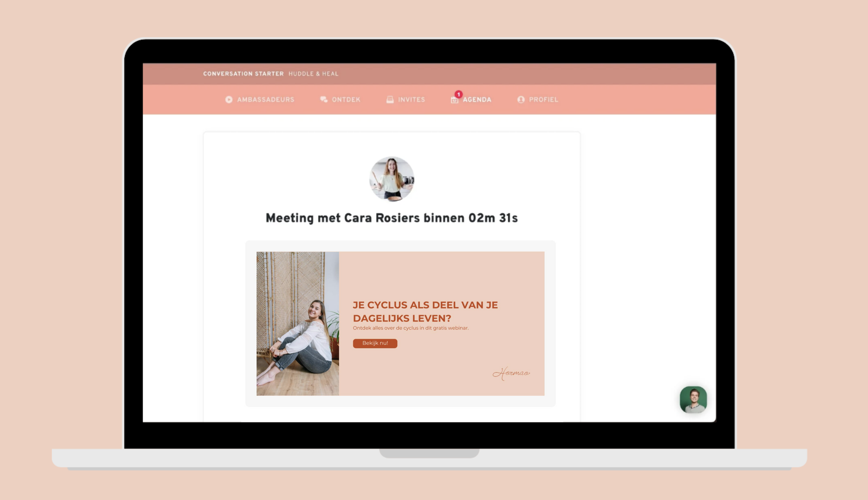Click the chat bubbles icon beside Ontdek
The image size is (868, 500).
click(323, 99)
